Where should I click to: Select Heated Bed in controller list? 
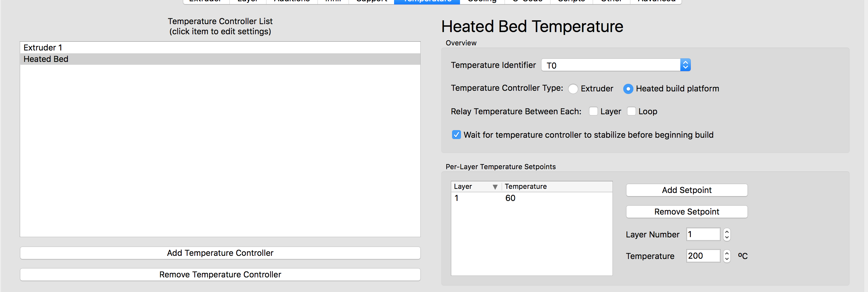click(220, 59)
